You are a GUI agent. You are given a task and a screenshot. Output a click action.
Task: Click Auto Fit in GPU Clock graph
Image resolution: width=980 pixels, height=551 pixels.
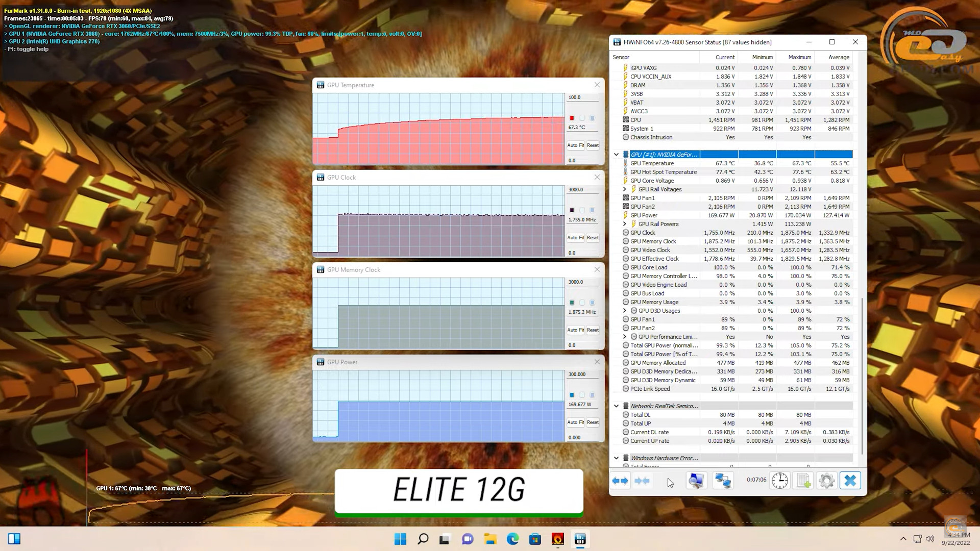(575, 238)
